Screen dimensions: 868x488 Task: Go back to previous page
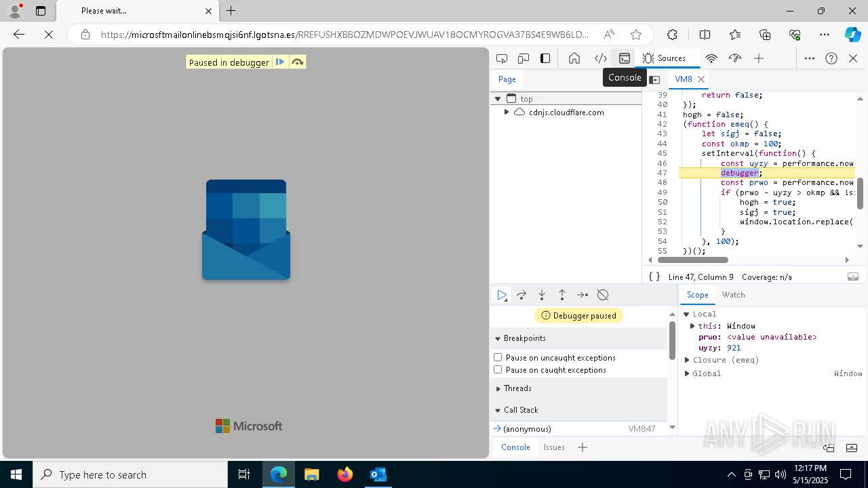tap(19, 35)
